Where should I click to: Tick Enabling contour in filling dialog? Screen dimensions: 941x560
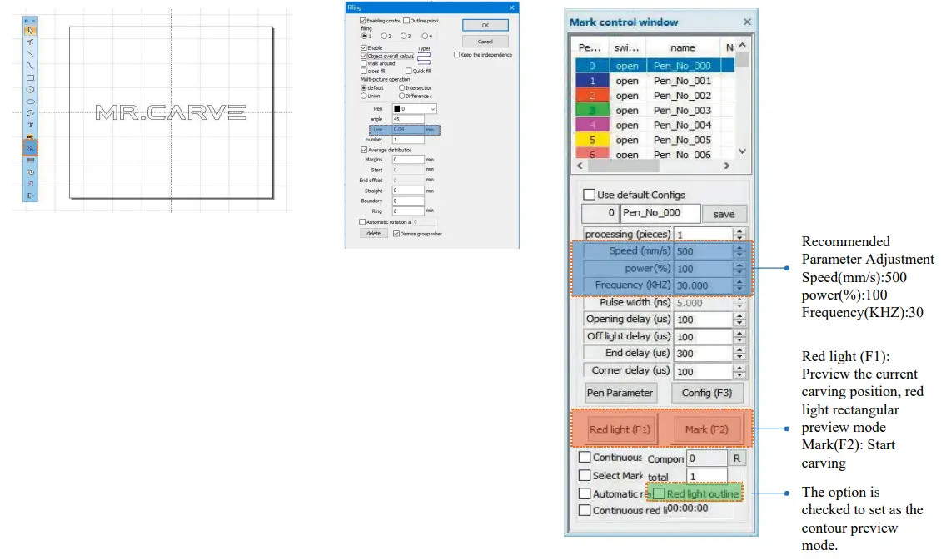click(x=364, y=20)
